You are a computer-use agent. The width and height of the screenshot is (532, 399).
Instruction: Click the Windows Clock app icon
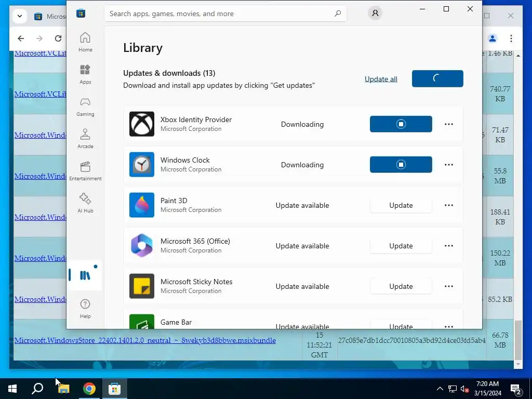click(142, 165)
